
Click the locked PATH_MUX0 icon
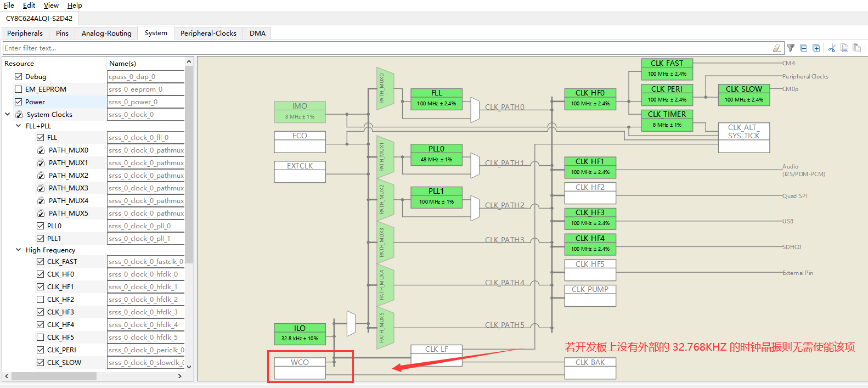click(x=41, y=150)
